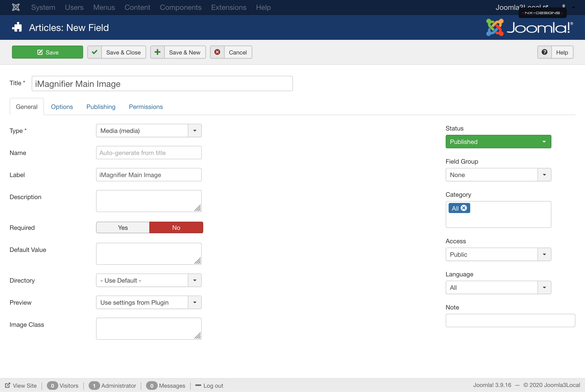Click the Administrator count badge
This screenshot has height=392, width=585.
pyautogui.click(x=94, y=386)
